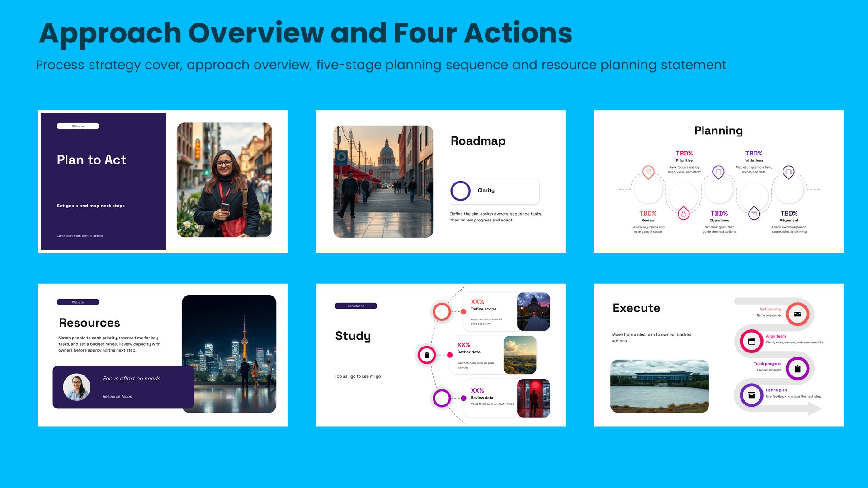Click the Prioritize label on Planning slide
Screen dimensions: 868x488
coord(684,160)
